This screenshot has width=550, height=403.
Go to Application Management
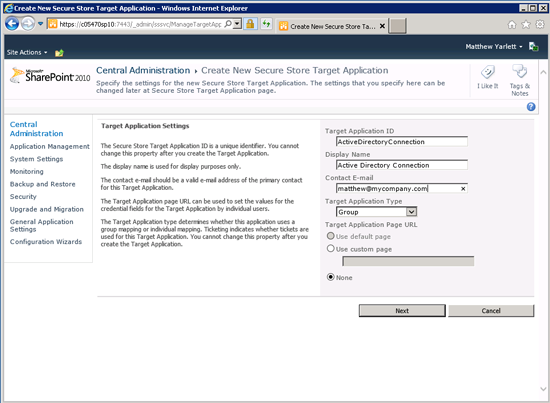[49, 147]
